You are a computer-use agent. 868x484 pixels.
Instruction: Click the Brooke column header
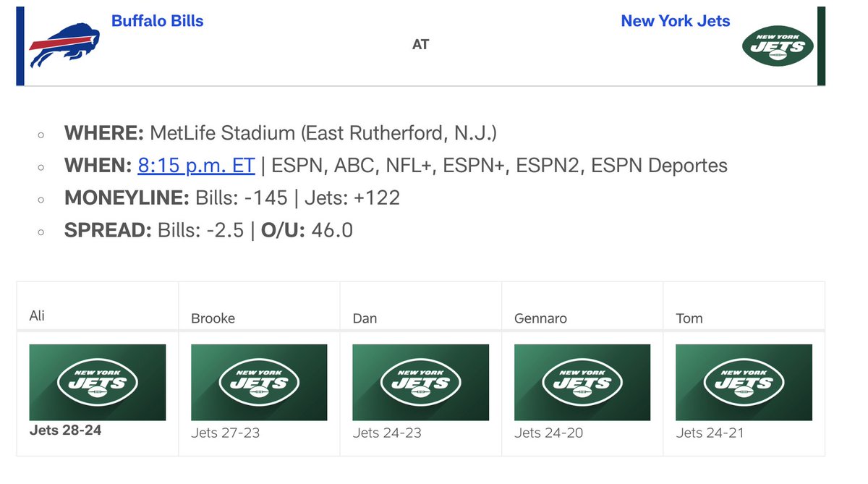coord(213,318)
